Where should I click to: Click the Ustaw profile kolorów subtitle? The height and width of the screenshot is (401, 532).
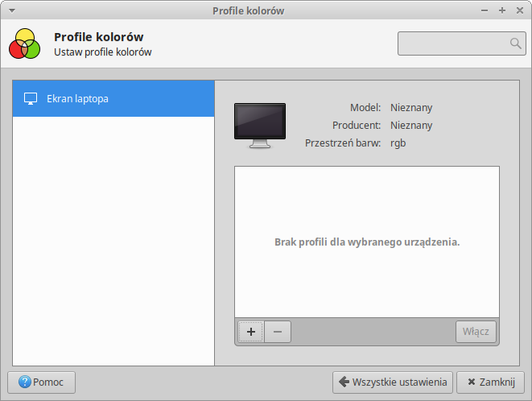pos(103,52)
